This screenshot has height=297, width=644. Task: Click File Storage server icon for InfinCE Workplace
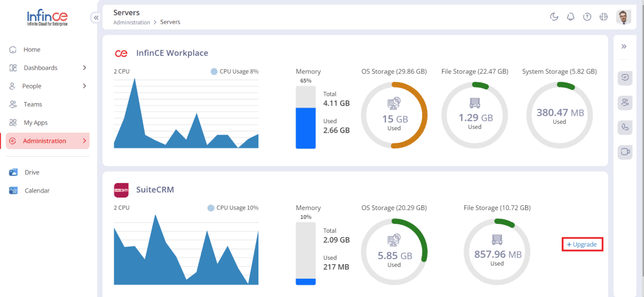pos(474,104)
